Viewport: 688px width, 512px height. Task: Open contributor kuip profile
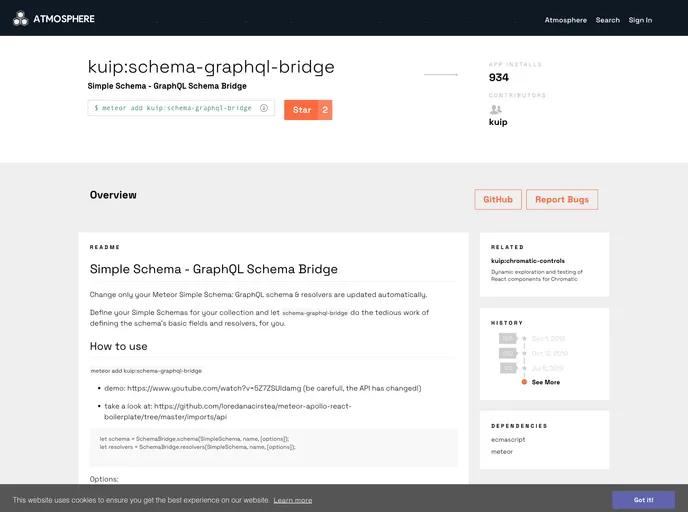click(498, 122)
